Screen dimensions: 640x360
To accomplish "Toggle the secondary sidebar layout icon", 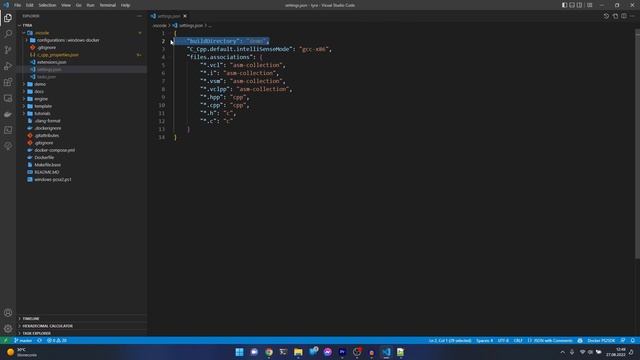I will pos(579,5).
